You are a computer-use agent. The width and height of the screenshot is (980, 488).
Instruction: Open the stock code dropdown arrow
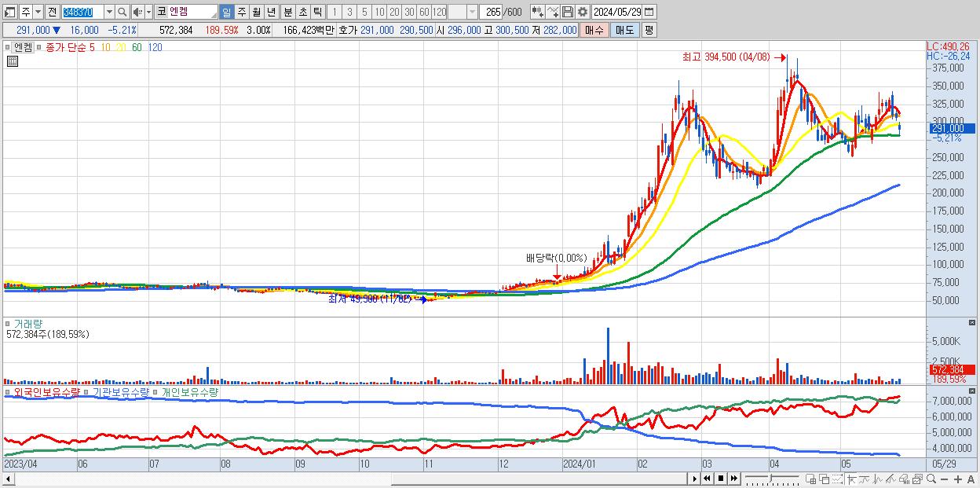tap(109, 12)
